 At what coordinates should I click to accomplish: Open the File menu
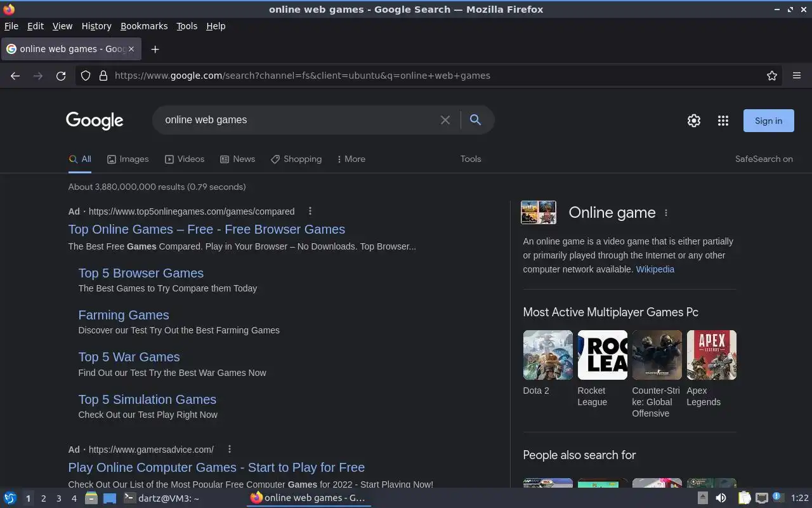[11, 26]
